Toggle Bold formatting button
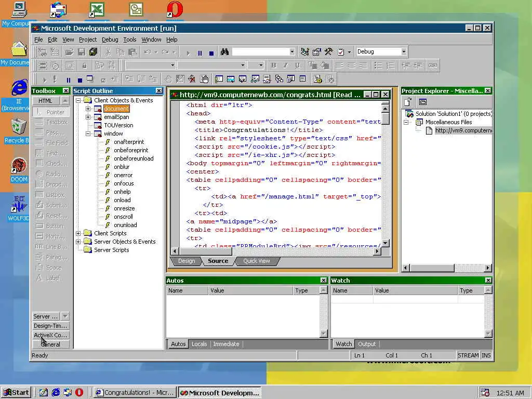The width and height of the screenshot is (532, 399). click(x=273, y=65)
